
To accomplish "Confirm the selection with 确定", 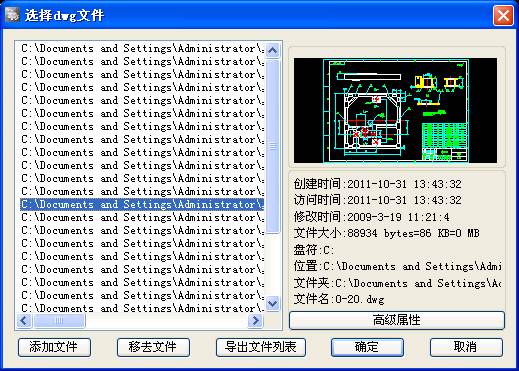I will click(x=367, y=347).
